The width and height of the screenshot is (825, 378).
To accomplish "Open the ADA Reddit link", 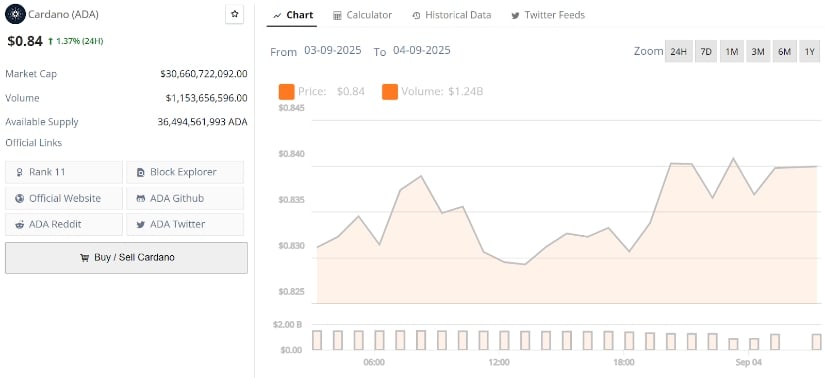I will (64, 224).
